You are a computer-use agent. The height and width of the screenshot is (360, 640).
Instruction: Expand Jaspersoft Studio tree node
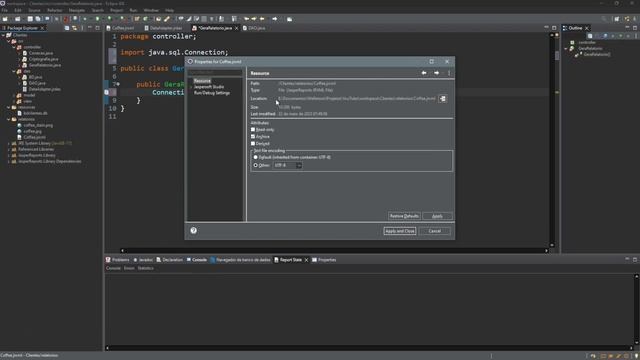click(191, 87)
